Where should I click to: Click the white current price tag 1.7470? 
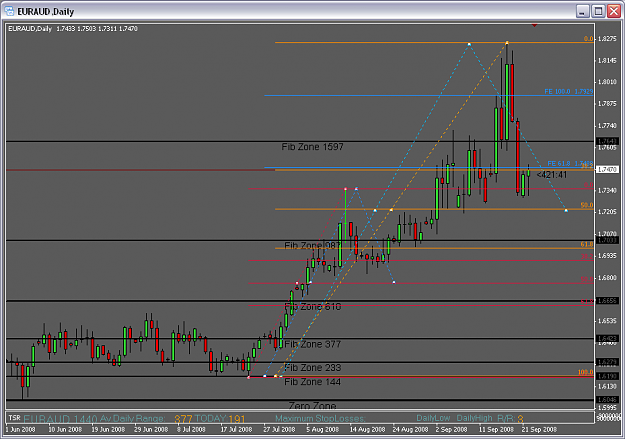click(x=607, y=169)
